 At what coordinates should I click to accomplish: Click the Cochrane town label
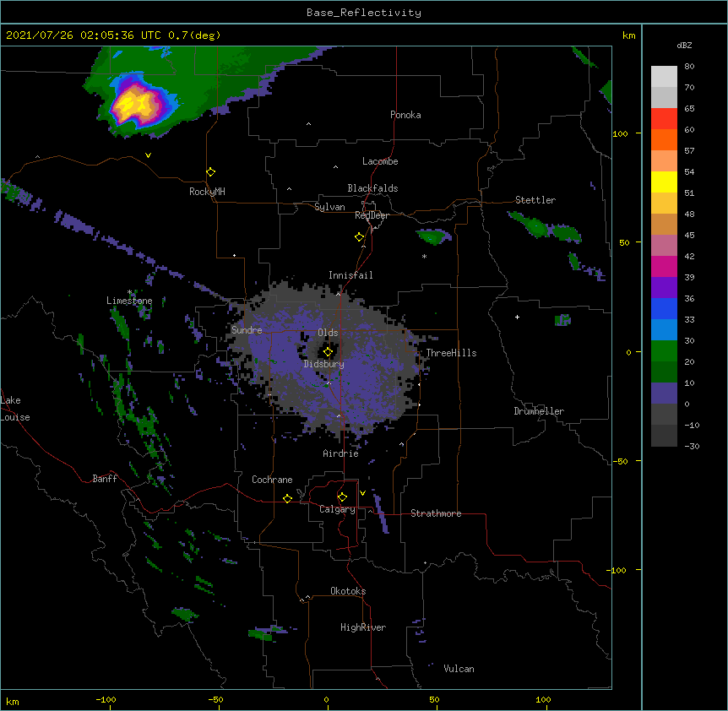pyautogui.click(x=272, y=480)
